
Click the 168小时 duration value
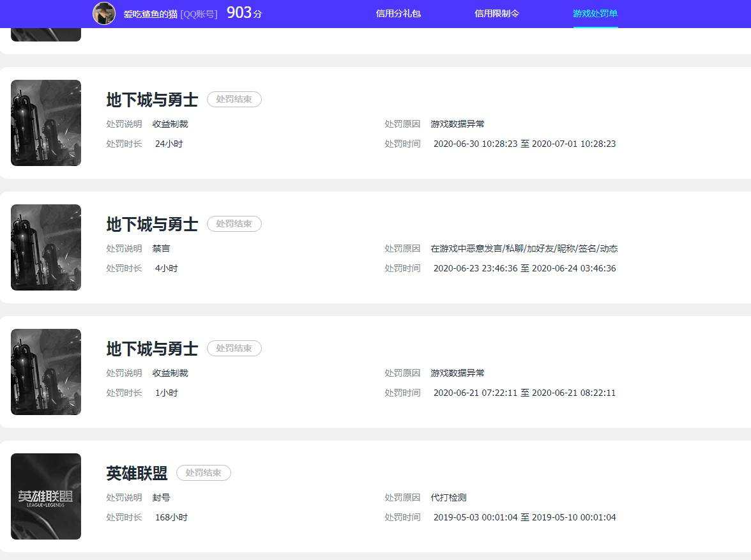pyautogui.click(x=171, y=517)
